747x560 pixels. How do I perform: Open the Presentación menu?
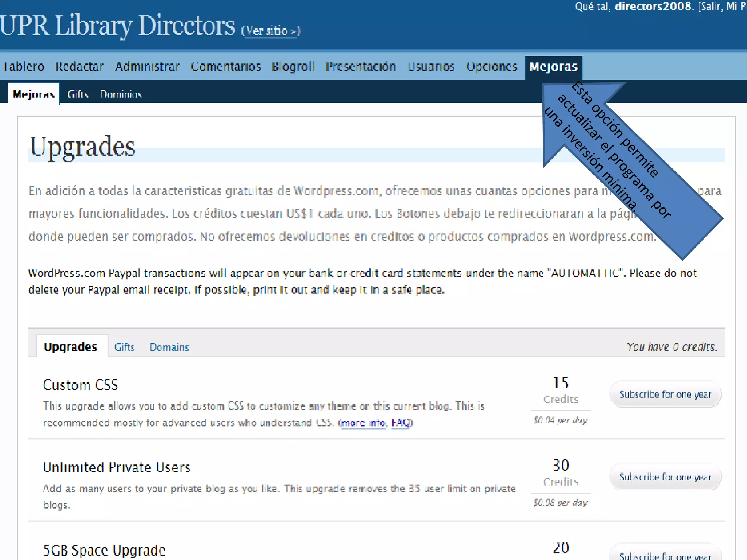click(360, 67)
